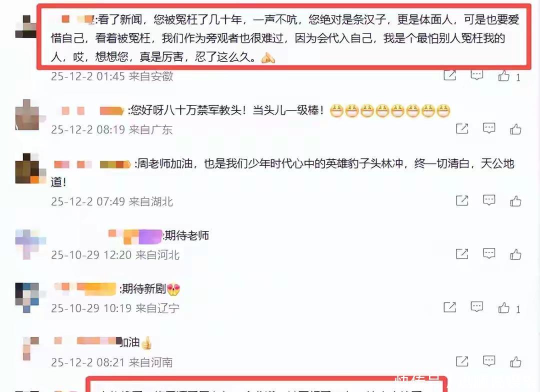
Task: Open avatar of the 湖北 commenter
Action: click(x=30, y=168)
